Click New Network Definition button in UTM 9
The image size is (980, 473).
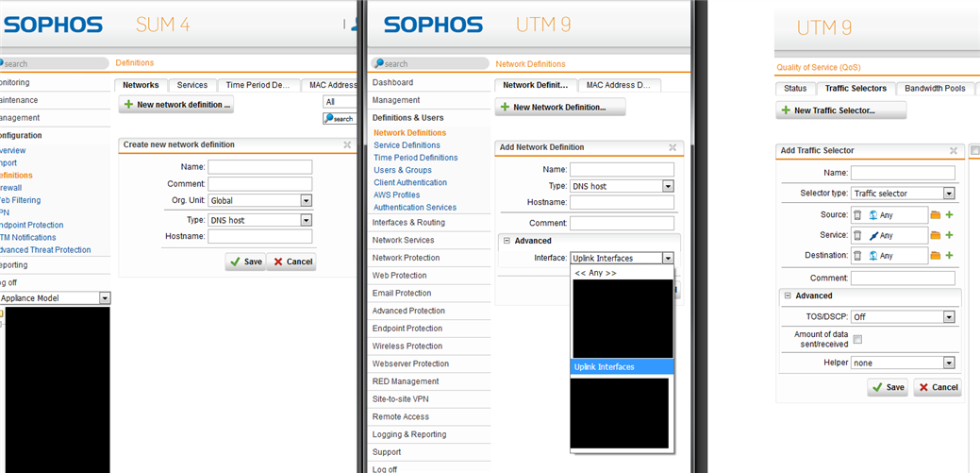[560, 107]
